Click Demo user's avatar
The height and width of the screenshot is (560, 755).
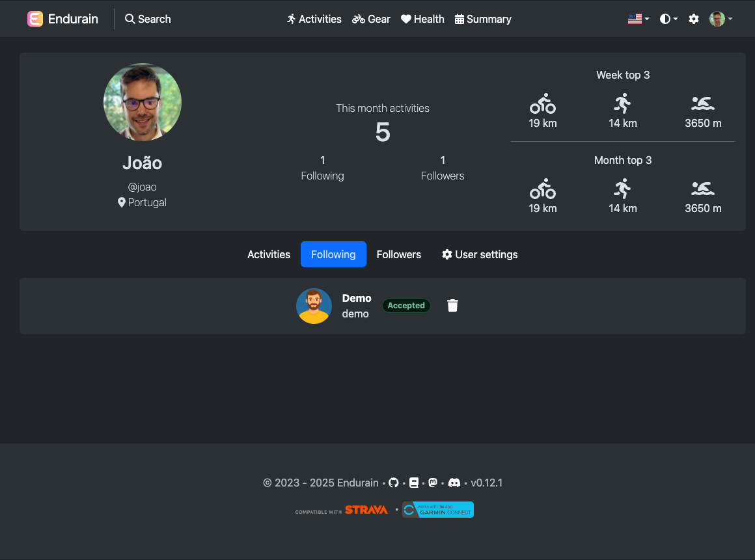[314, 306]
